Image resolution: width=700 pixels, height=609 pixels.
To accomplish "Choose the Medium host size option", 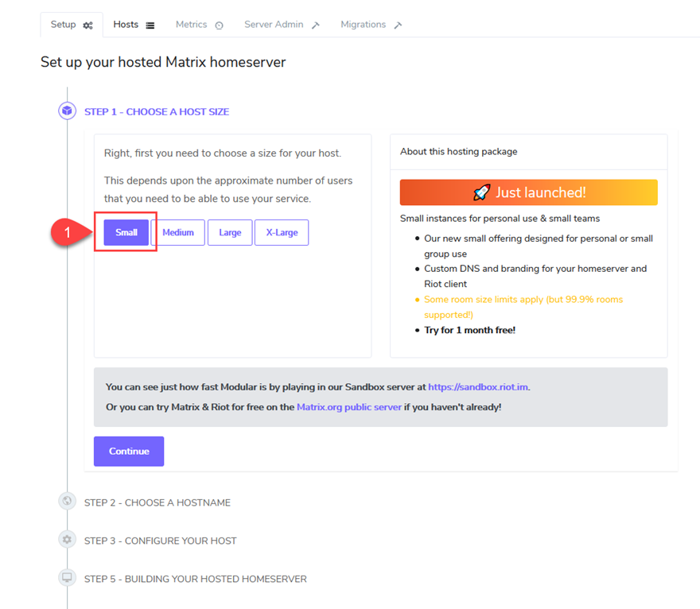I will click(178, 233).
